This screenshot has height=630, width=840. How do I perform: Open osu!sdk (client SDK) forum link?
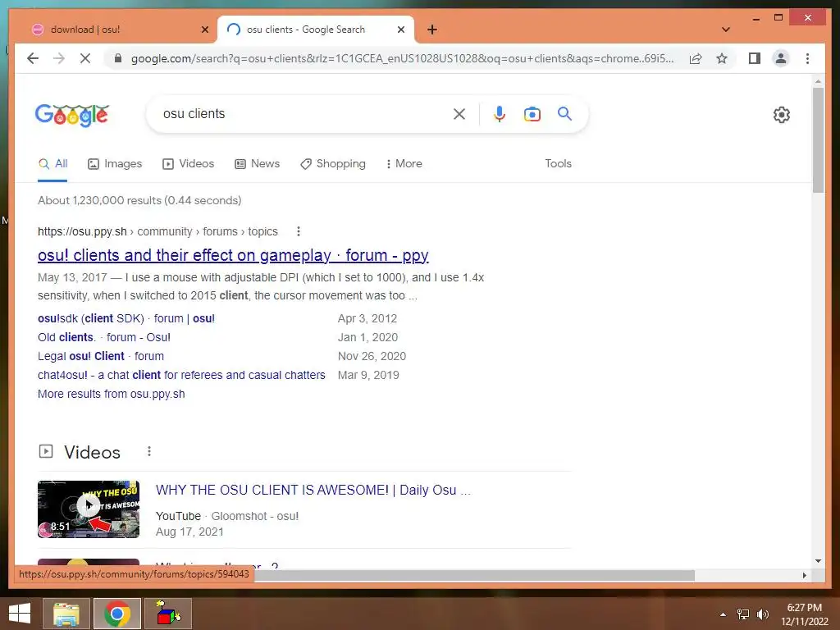pos(126,319)
